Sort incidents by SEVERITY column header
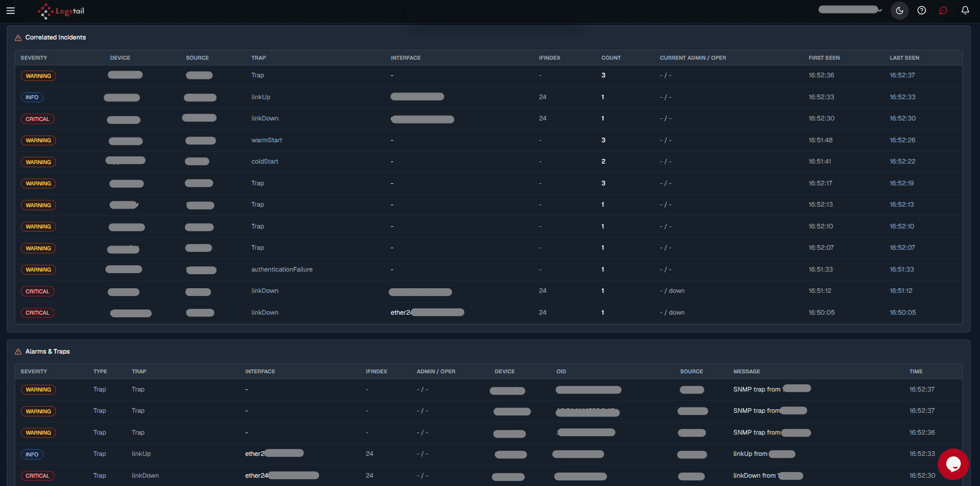 click(x=34, y=58)
